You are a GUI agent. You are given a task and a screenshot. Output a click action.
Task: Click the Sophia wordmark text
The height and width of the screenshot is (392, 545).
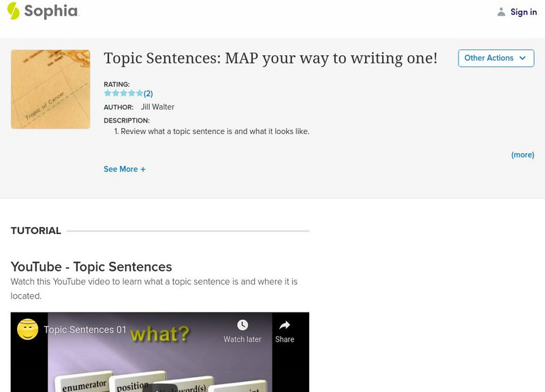[51, 11]
